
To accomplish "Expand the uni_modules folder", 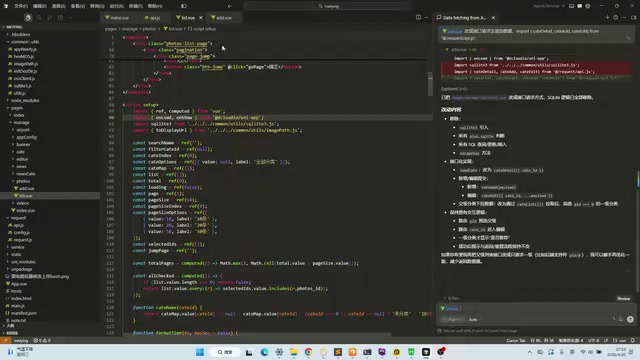I will tap(23, 262).
